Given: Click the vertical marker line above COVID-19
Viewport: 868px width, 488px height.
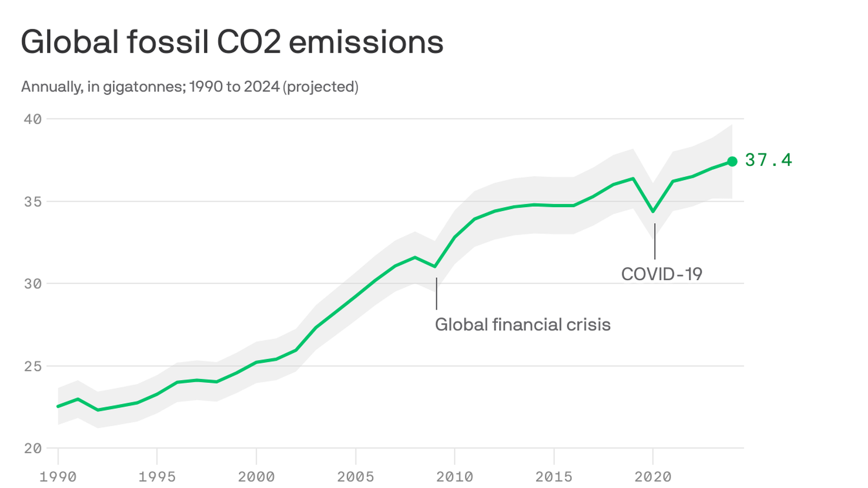Looking at the screenshot, I should tap(655, 241).
